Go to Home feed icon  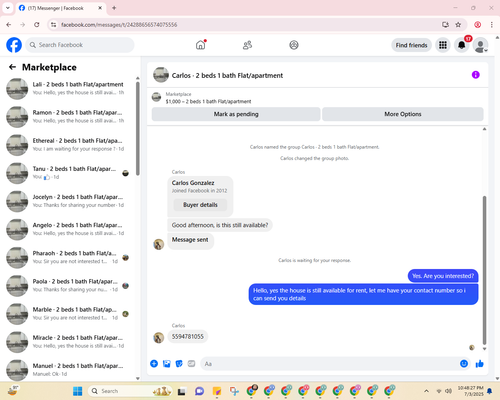point(201,45)
